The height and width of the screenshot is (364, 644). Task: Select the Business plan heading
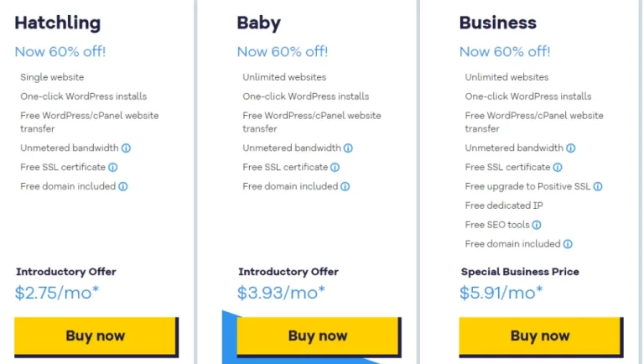click(497, 23)
